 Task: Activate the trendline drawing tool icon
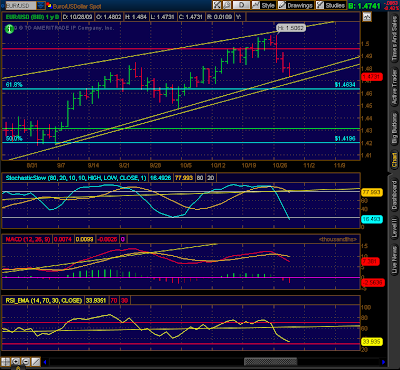coord(36,362)
